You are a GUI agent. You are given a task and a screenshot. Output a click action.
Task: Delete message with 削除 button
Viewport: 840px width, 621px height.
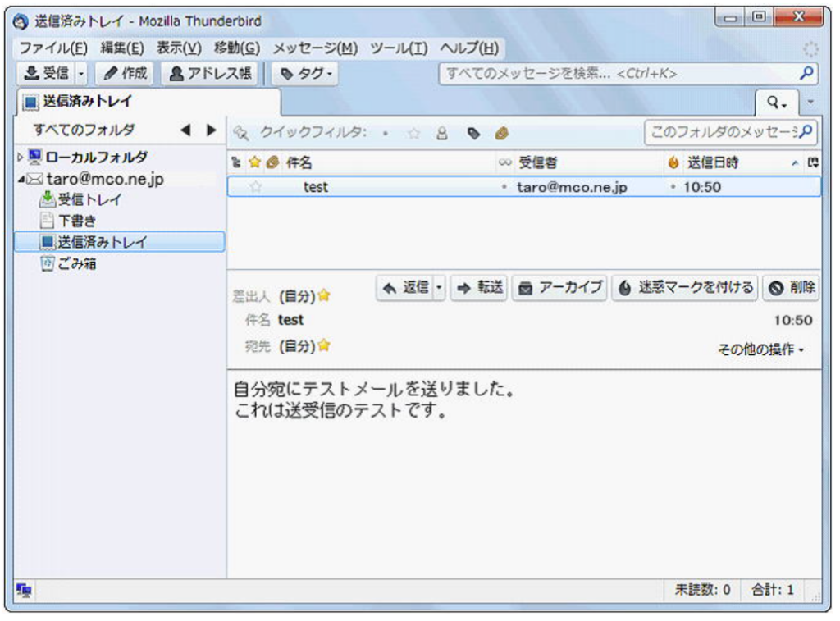tap(791, 288)
